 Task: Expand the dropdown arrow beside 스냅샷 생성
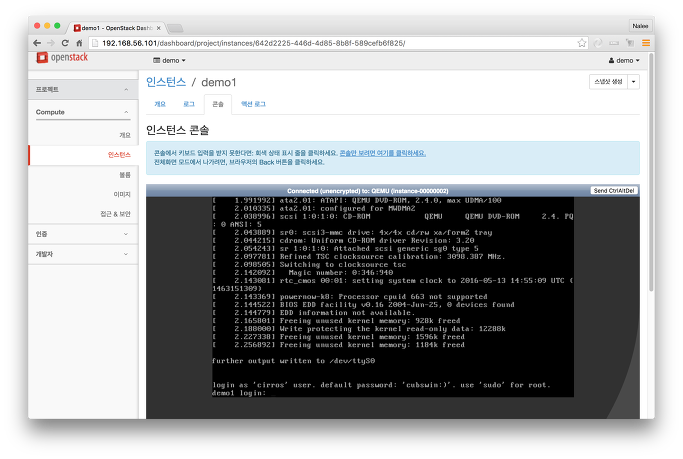click(x=633, y=82)
